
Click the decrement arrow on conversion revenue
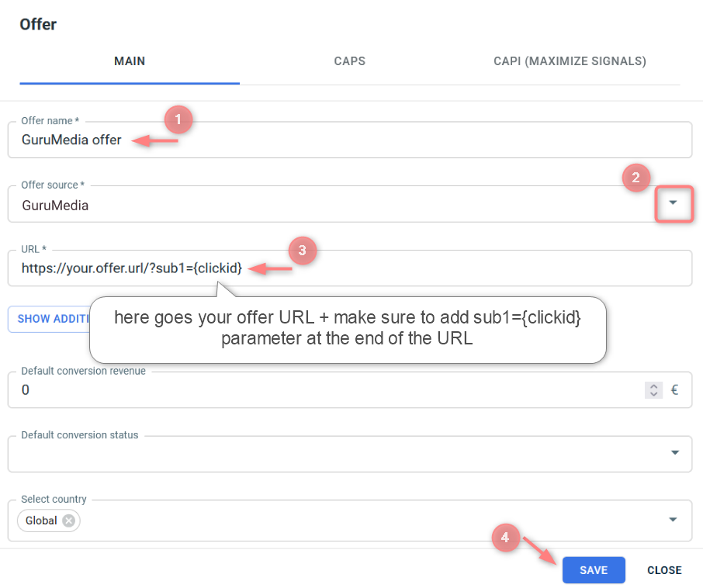tap(653, 394)
